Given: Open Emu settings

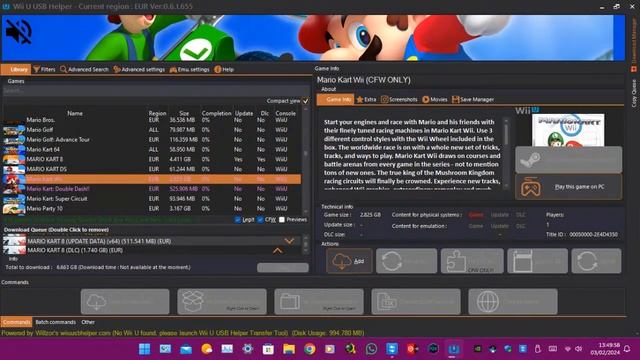Looking at the screenshot, I should point(189,69).
